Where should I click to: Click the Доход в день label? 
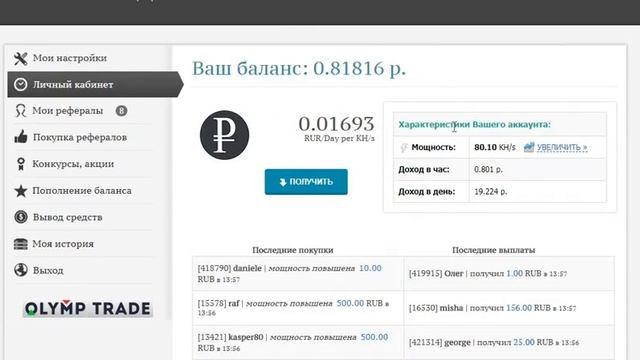coord(427,191)
